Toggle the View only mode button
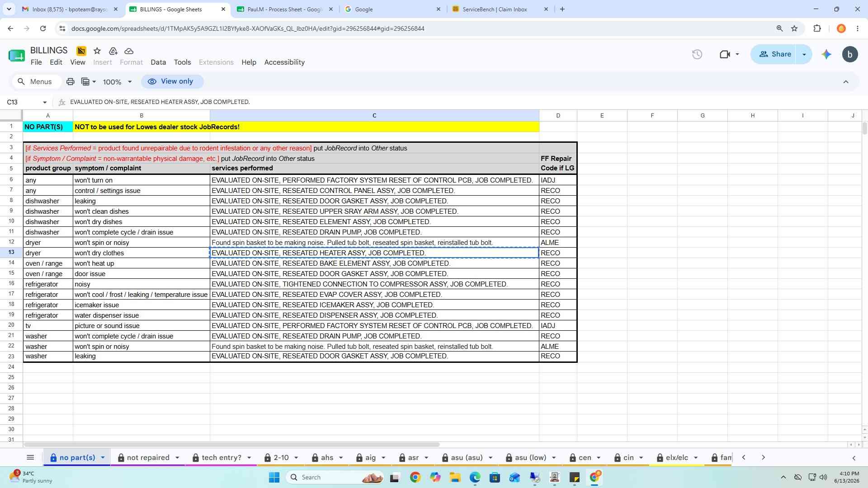868x488 pixels. (172, 82)
